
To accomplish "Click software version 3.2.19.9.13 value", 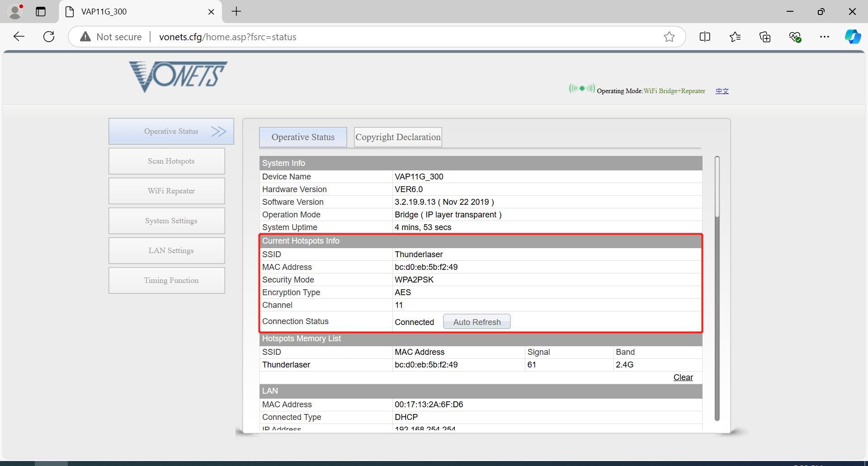I will click(444, 202).
